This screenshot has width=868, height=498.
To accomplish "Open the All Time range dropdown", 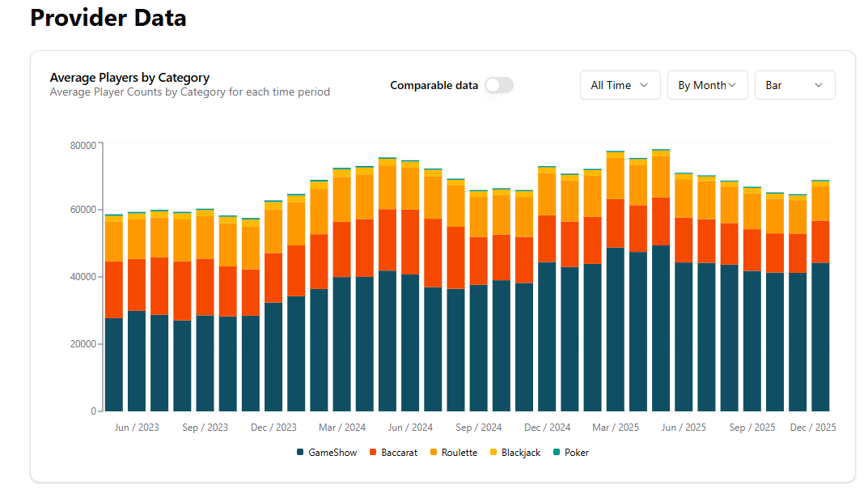I will [x=620, y=85].
